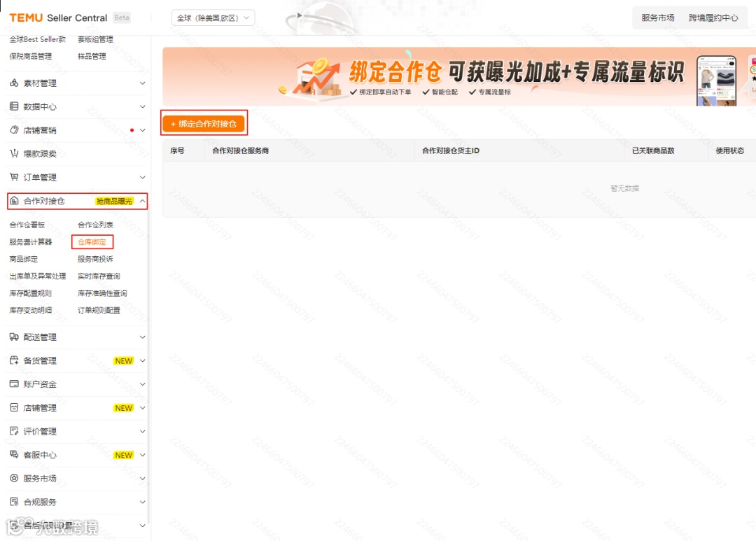Click the 合作对接仓 warehouse icon
Screen dimensions: 756x541
pos(13,201)
